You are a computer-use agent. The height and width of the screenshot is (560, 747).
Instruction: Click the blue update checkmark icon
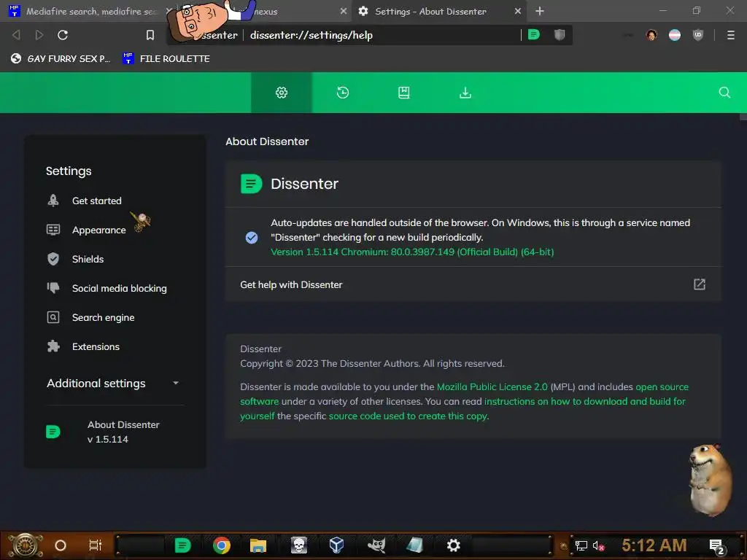click(252, 237)
